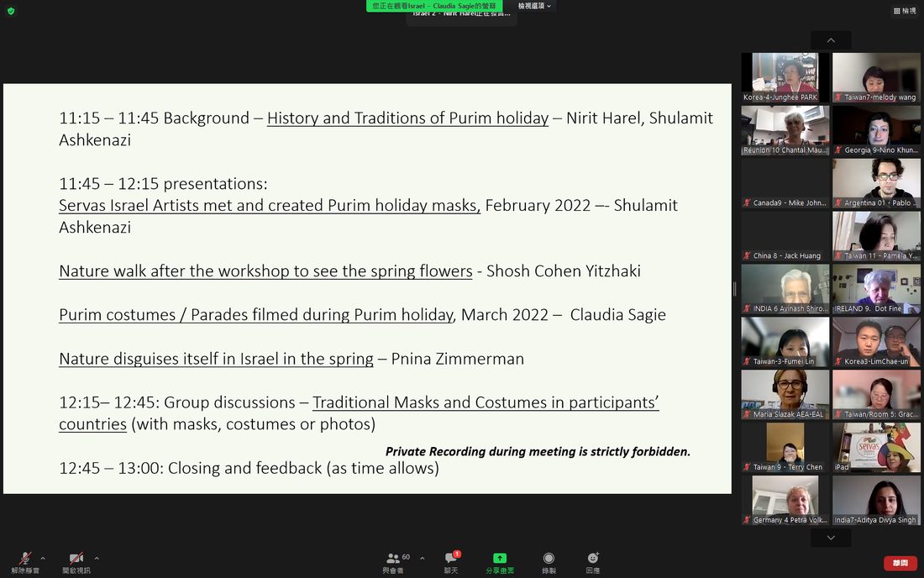
Task: Open the chat panel with unread message
Action: 451,563
